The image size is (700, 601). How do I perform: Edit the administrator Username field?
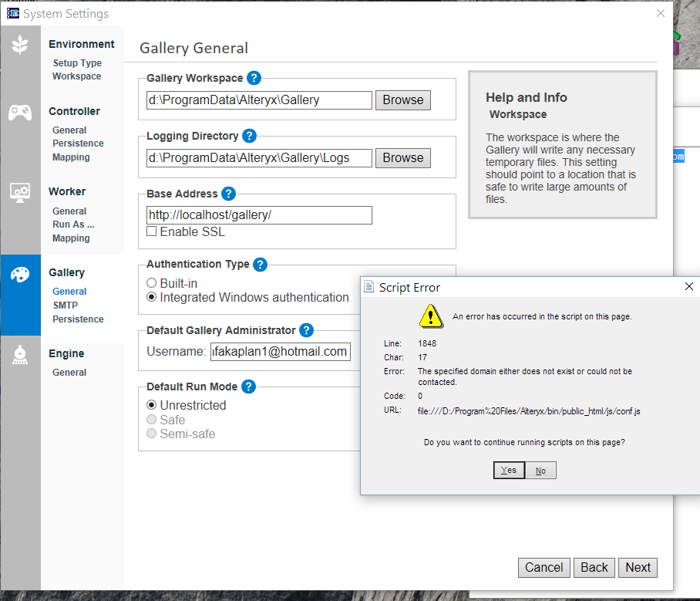click(x=281, y=352)
